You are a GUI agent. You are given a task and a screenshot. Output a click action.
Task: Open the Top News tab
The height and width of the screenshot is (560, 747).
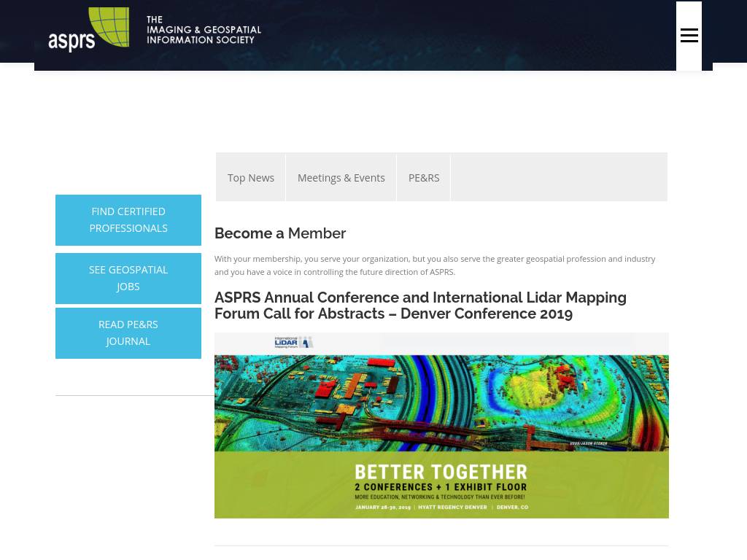point(251,178)
